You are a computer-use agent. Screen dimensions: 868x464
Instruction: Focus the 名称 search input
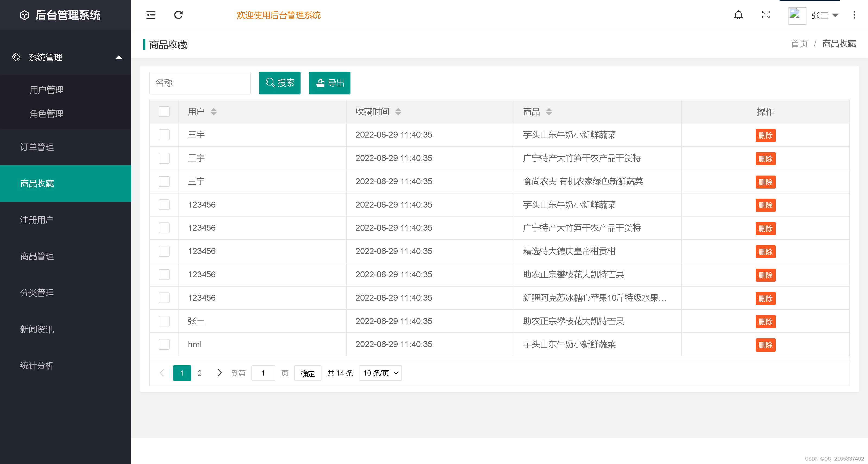pyautogui.click(x=200, y=83)
